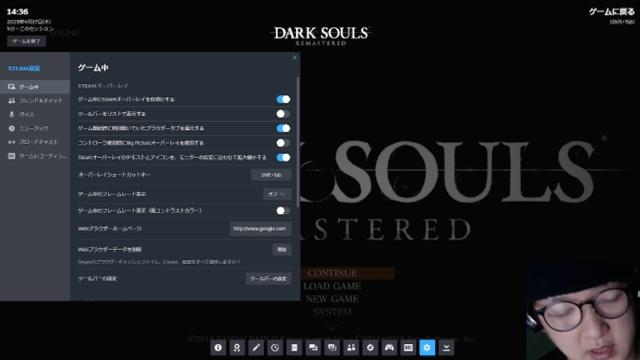Screen dimensions: 640x360
Task: Toggle Big Picture overlay for controller
Action: click(x=283, y=143)
